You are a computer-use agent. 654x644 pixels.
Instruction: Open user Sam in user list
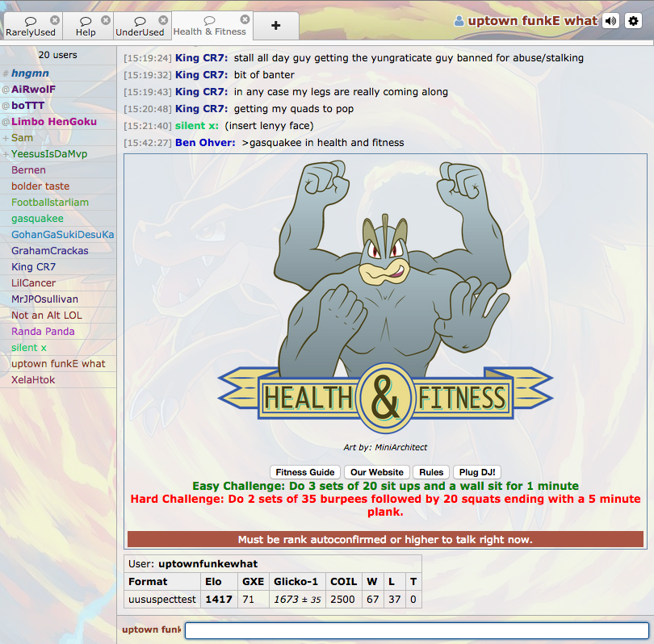58,138
